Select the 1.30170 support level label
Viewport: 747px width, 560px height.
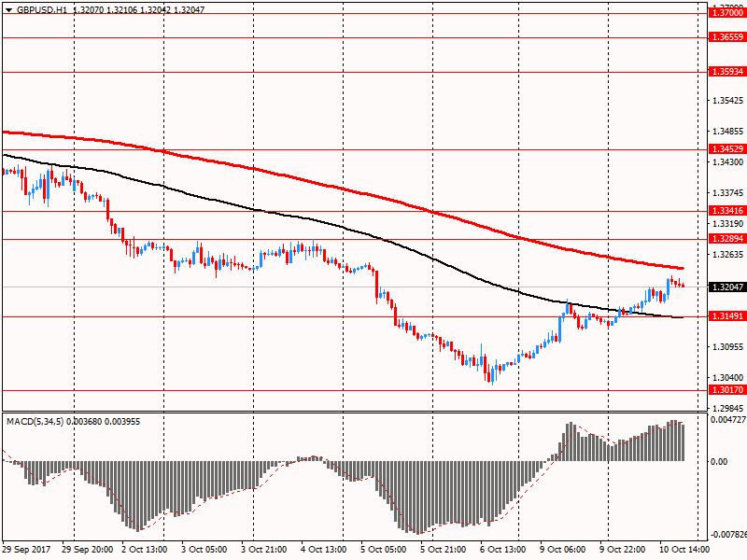point(727,390)
